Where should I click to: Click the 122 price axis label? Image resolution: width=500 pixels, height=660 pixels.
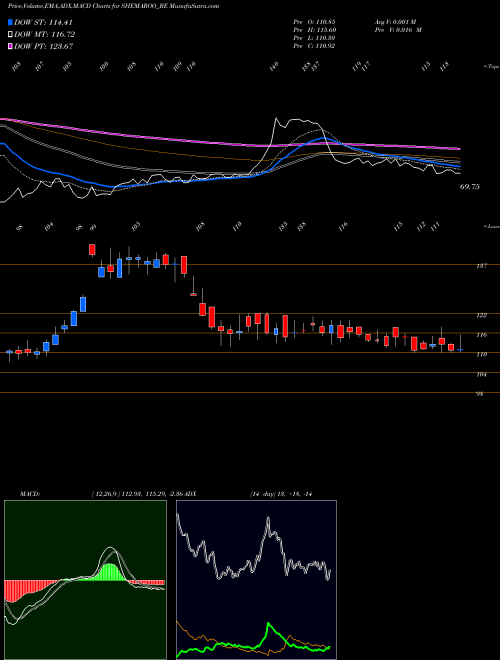[x=482, y=315]
